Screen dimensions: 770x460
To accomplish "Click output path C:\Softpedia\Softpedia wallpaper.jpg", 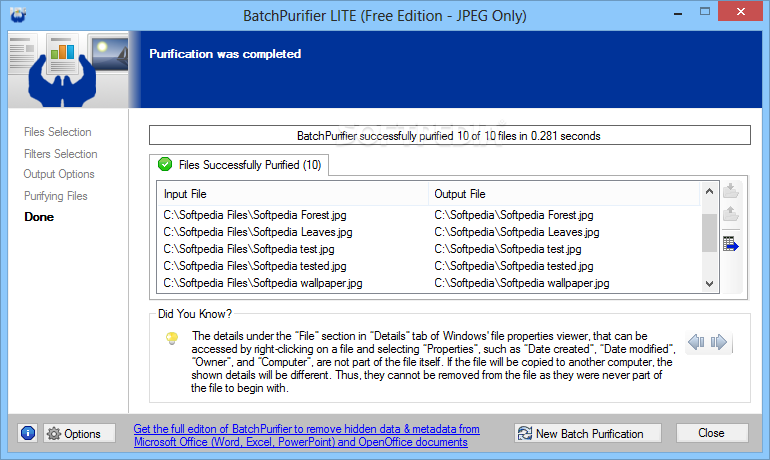I will click(522, 283).
